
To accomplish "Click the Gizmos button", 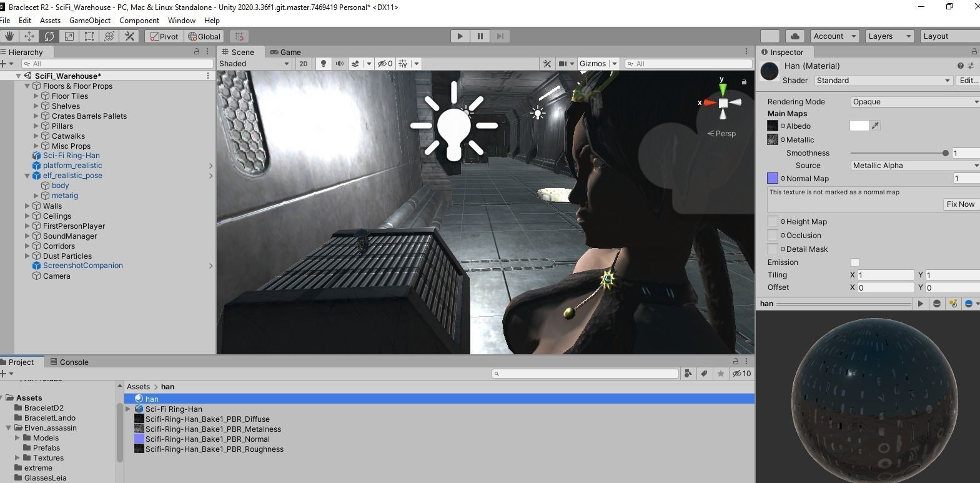I will pos(593,64).
